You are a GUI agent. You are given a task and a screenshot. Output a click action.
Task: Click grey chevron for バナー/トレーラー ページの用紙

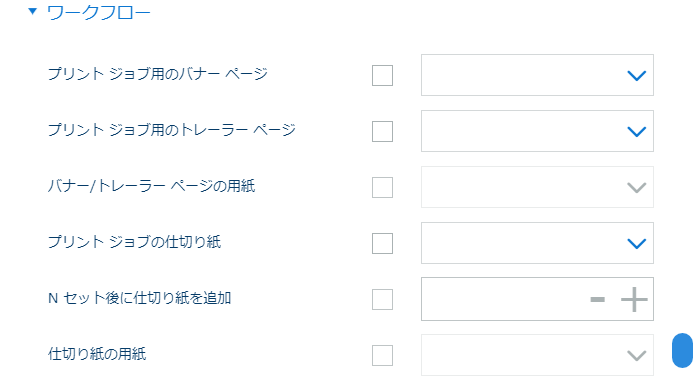pos(636,187)
